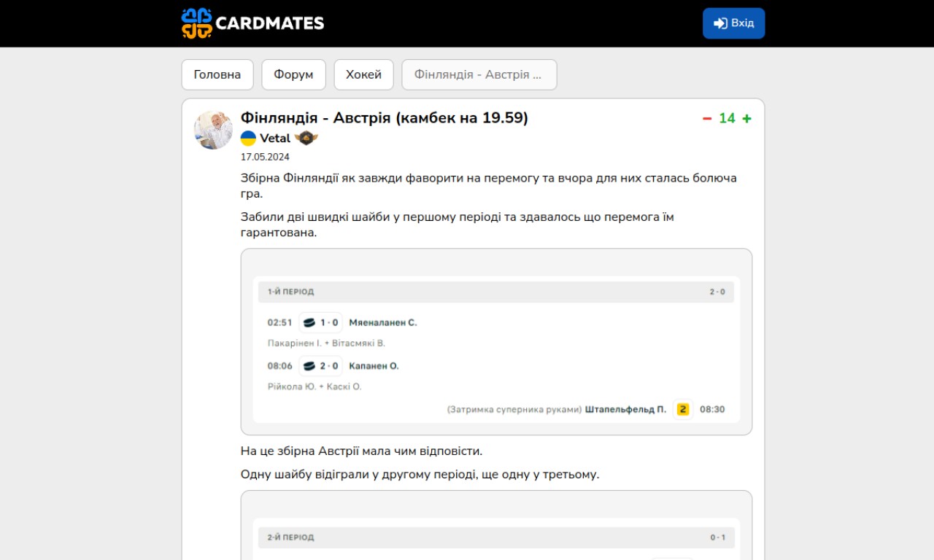Click the rank badge icon after Vetal
934x560 pixels.
pos(306,139)
